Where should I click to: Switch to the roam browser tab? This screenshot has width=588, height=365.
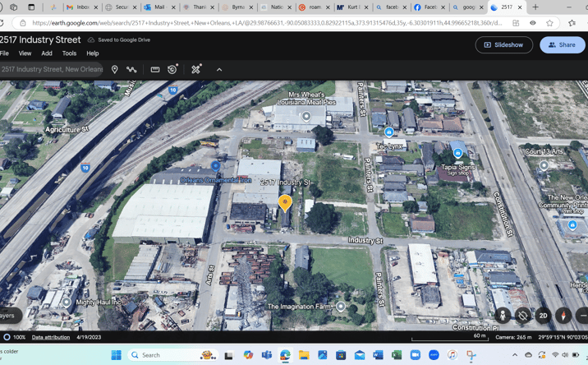315,7
